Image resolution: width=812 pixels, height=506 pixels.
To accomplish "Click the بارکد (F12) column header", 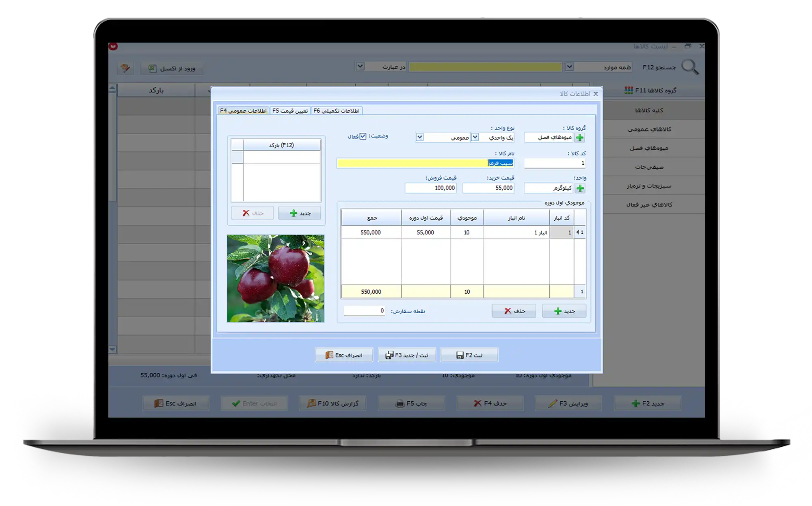I will pos(281,145).
